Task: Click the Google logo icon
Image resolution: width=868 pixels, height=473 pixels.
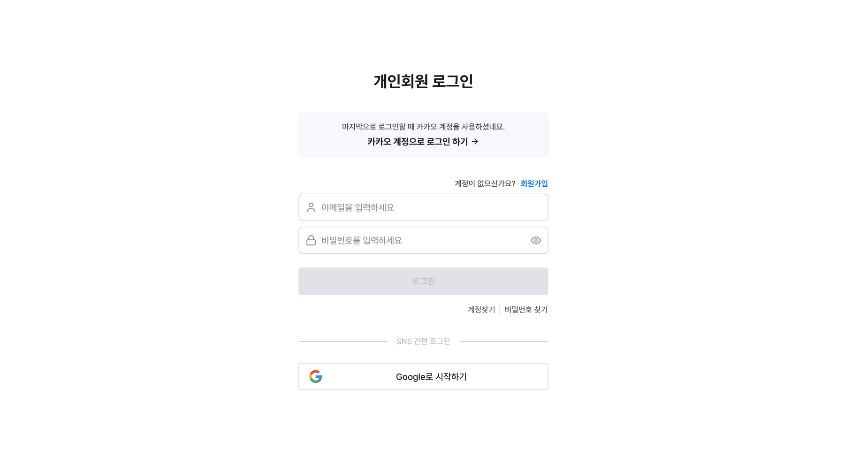Action: coord(316,376)
